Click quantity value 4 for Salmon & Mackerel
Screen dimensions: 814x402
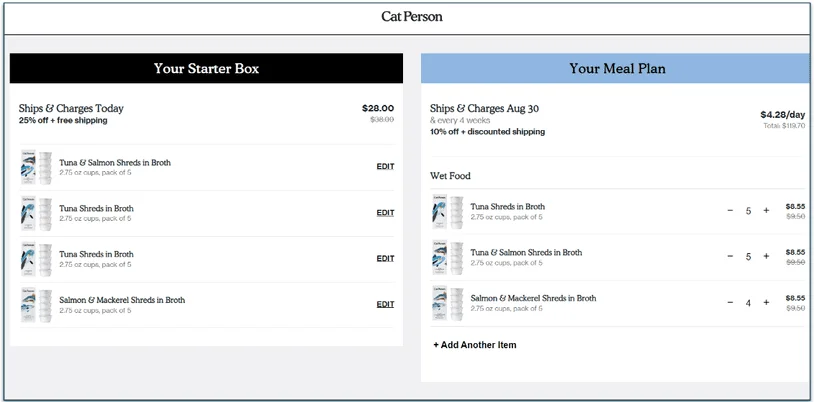[748, 303]
